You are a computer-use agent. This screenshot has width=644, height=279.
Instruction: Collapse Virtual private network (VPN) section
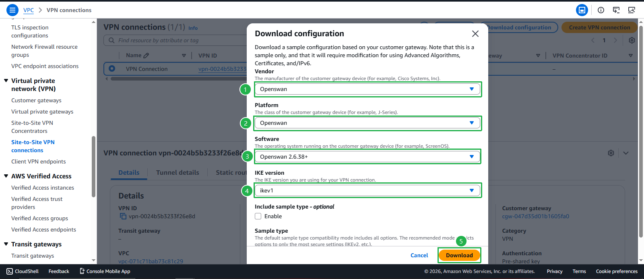pos(6,81)
